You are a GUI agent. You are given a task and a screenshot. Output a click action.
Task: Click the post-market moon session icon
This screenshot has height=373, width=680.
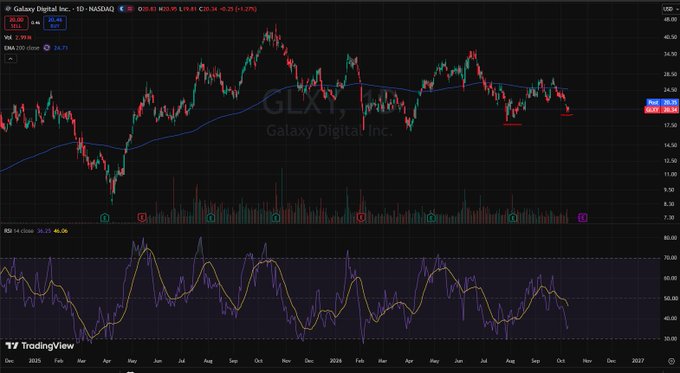(x=122, y=9)
